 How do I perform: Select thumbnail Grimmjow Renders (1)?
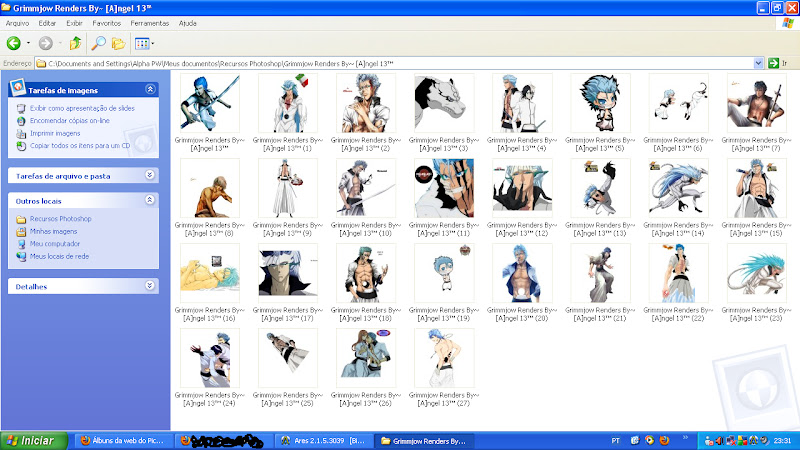tap(288, 103)
